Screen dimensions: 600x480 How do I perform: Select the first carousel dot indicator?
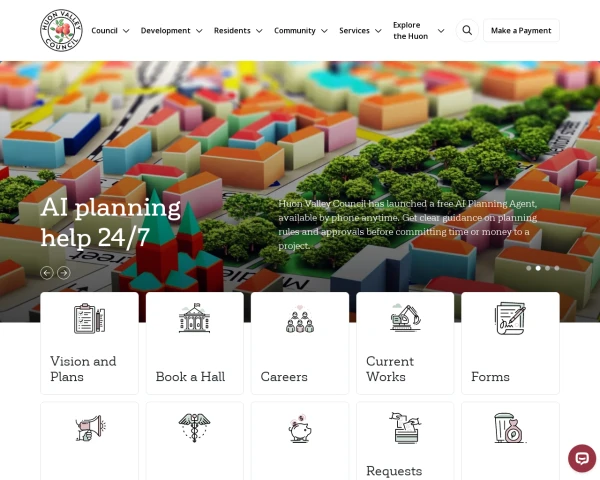[528, 268]
